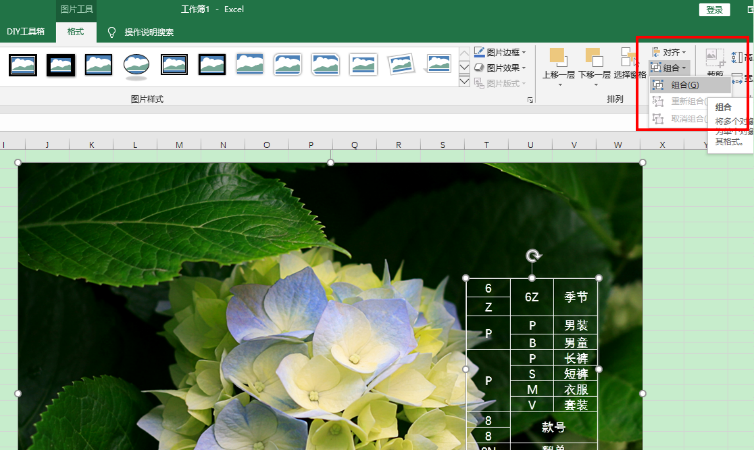Image resolution: width=754 pixels, height=450 pixels.
Task: Open the 图片效果 dropdown
Action: click(x=500, y=68)
